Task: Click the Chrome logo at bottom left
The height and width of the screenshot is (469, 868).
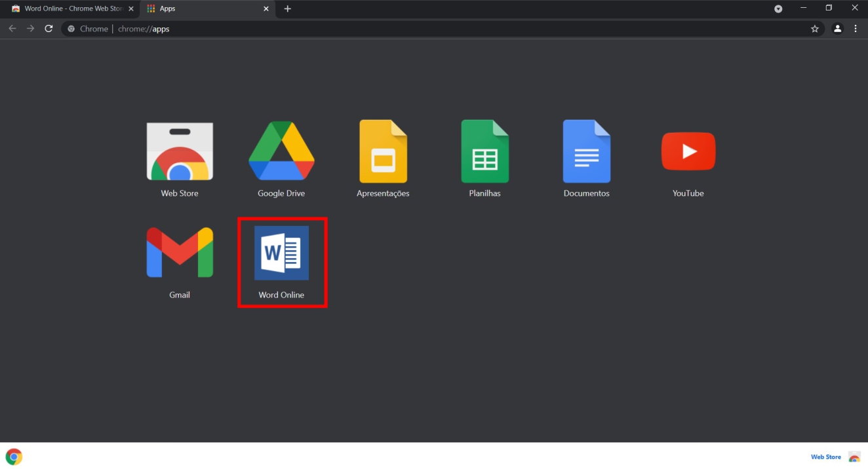Action: pyautogui.click(x=14, y=457)
